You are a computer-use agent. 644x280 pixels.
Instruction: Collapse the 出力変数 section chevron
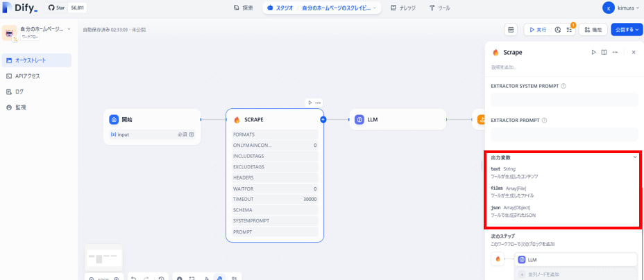634,157
